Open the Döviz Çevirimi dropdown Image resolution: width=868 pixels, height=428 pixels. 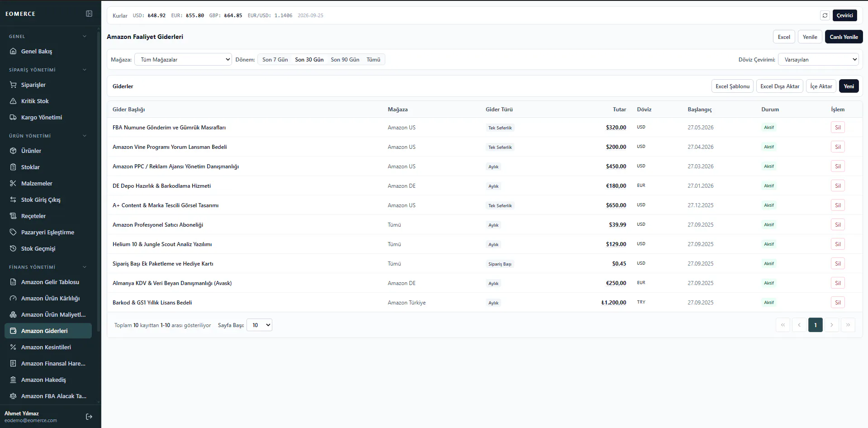[818, 59]
